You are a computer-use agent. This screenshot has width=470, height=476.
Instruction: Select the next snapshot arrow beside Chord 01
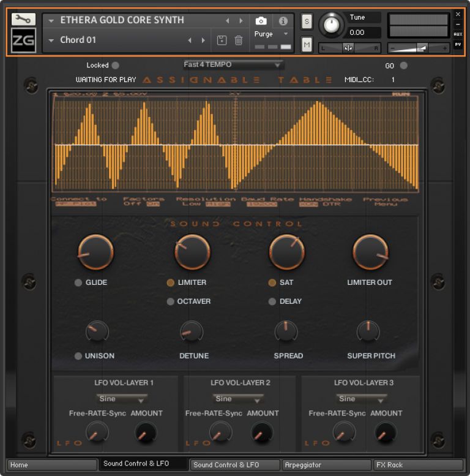tap(203, 40)
